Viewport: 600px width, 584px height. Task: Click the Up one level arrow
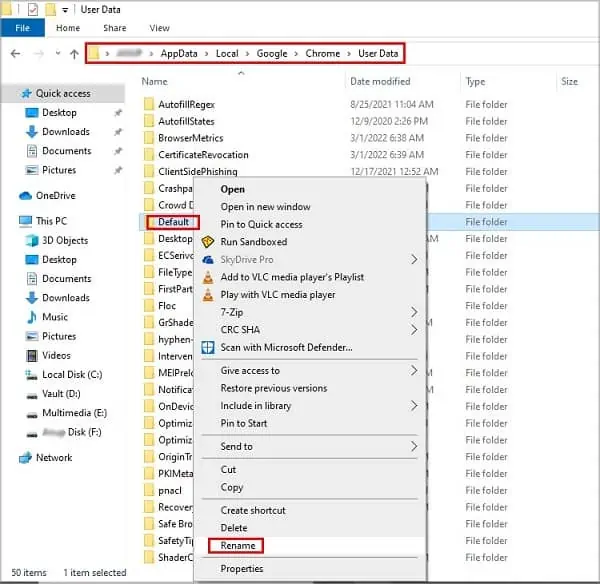74,54
